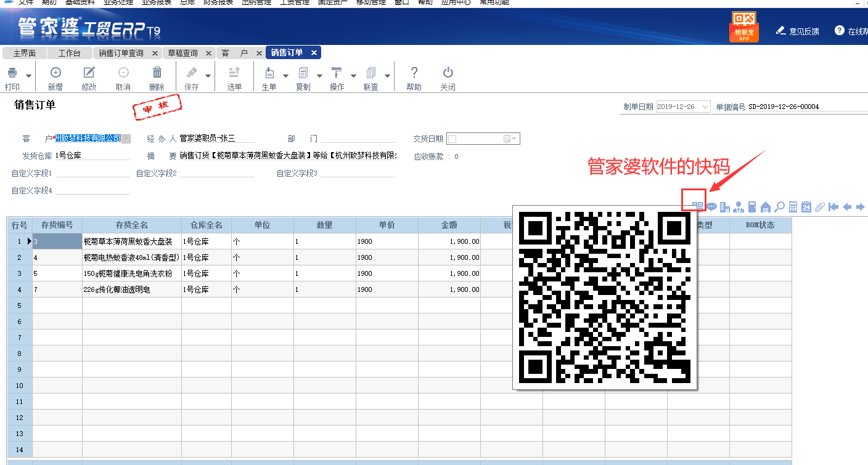Click the 金额 column header
This screenshot has height=465, width=868.
click(449, 225)
